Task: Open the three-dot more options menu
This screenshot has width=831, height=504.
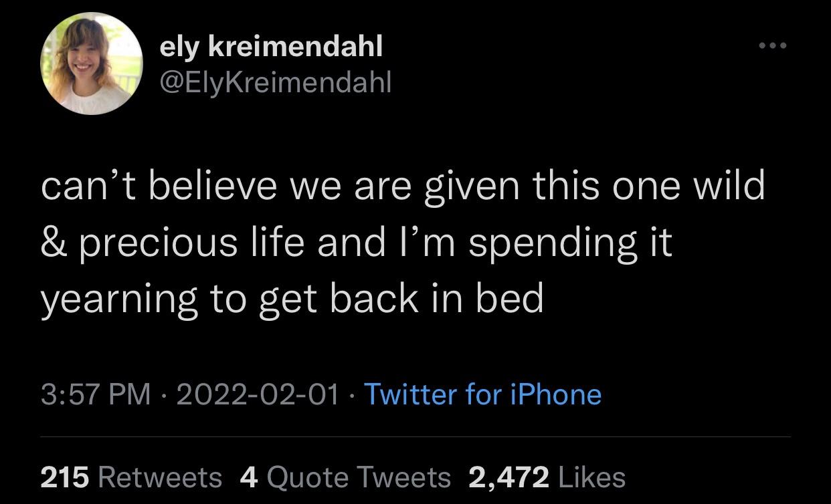Action: coord(772,46)
